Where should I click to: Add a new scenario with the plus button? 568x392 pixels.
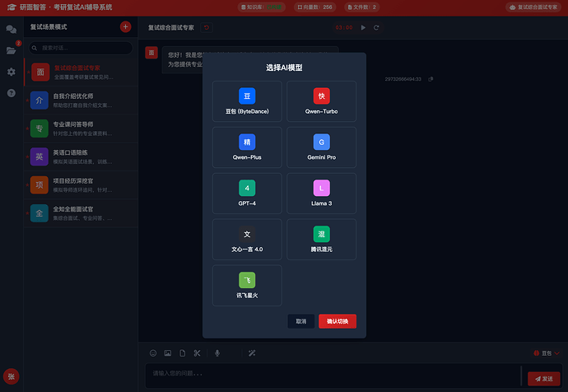(x=125, y=27)
